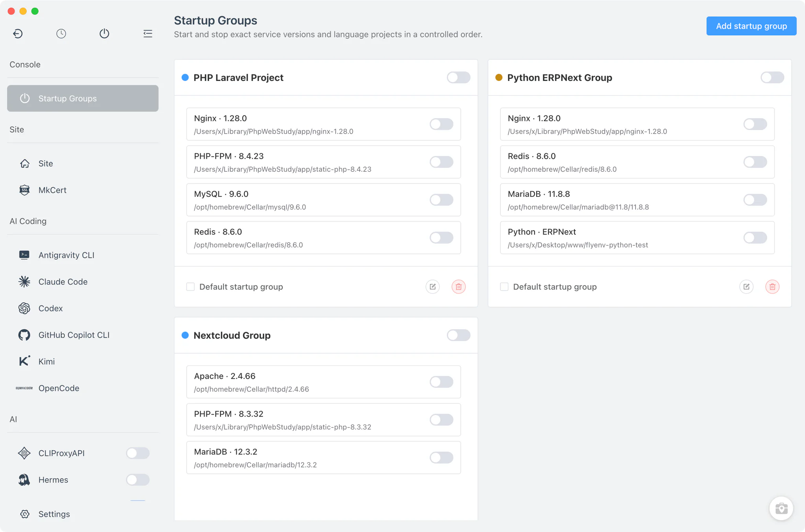The height and width of the screenshot is (532, 805).
Task: Click the Python ERPNext Group card title
Action: pyautogui.click(x=560, y=77)
